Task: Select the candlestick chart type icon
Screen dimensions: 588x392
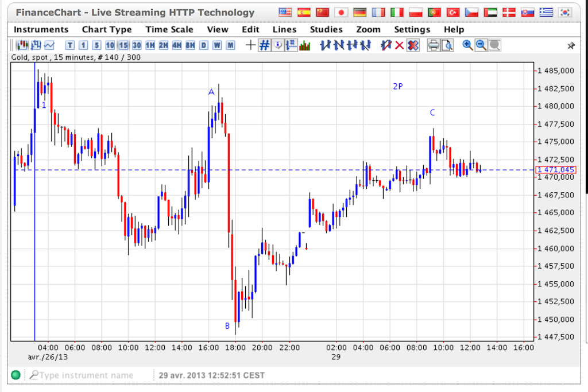Action: 22,45
